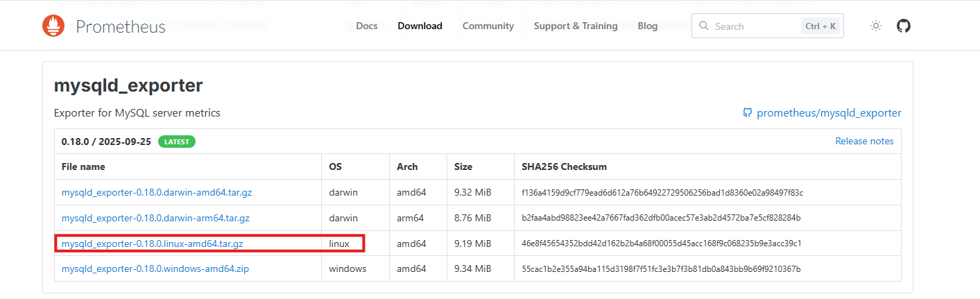The height and width of the screenshot is (299, 980).
Task: Navigate to the Blog page
Action: pos(648,26)
